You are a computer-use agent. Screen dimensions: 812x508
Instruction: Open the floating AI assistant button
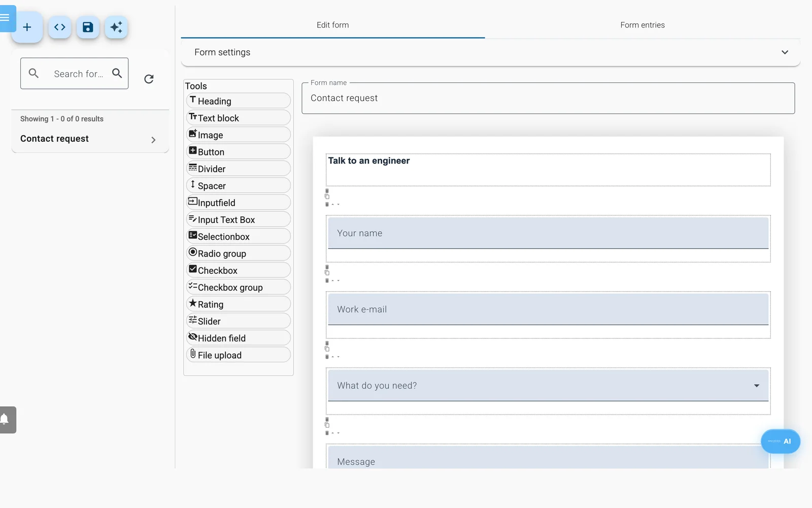781,441
